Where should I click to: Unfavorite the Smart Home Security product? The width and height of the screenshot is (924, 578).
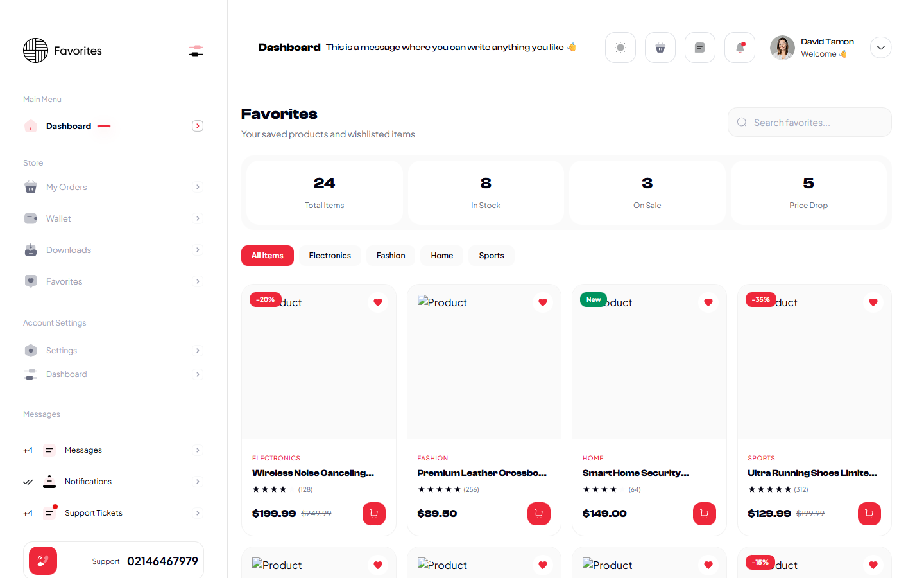(x=708, y=302)
